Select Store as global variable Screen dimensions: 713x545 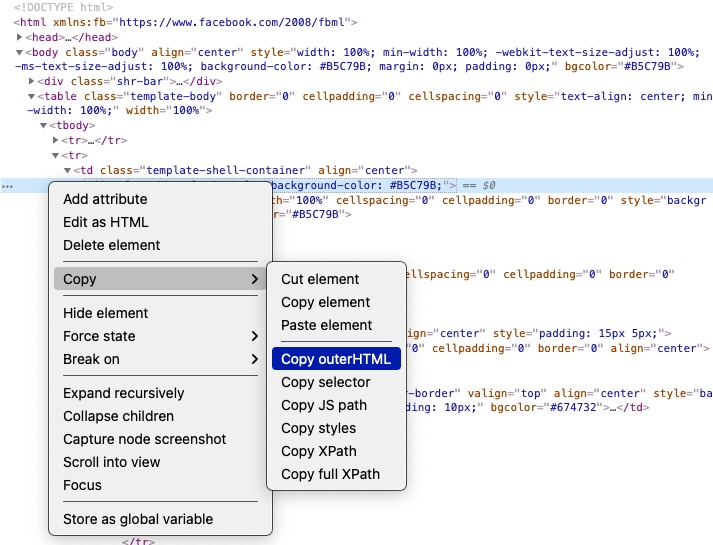click(x=160, y=519)
